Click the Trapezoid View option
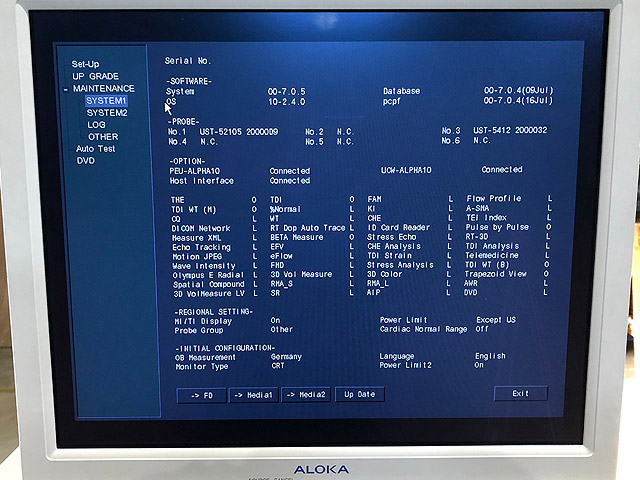 (496, 274)
